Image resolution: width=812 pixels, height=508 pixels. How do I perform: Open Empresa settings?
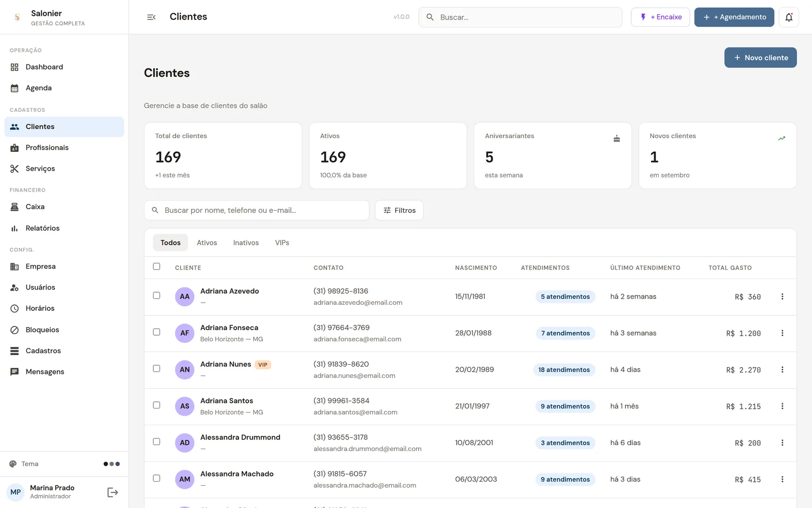pos(64,266)
